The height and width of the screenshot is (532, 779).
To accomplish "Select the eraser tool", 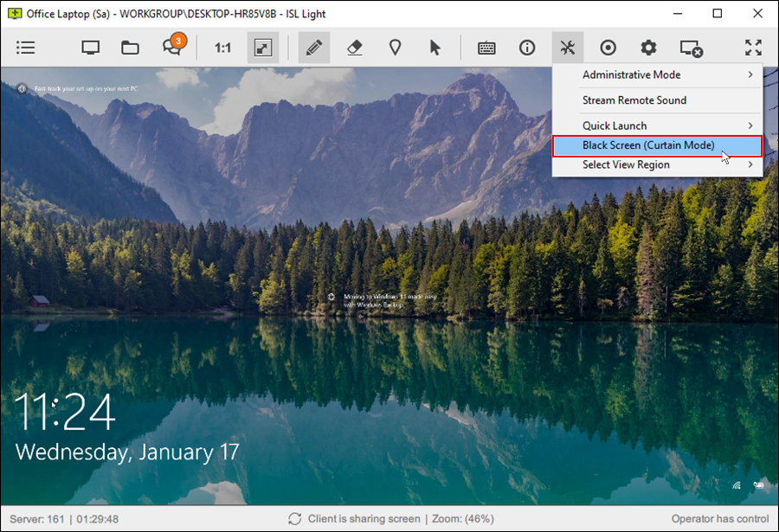I will pyautogui.click(x=354, y=48).
